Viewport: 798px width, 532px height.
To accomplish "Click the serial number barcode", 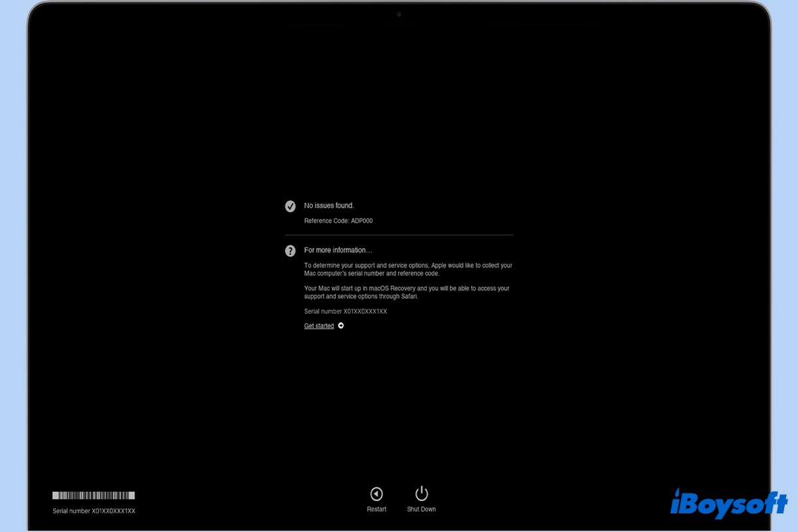I will tap(94, 495).
